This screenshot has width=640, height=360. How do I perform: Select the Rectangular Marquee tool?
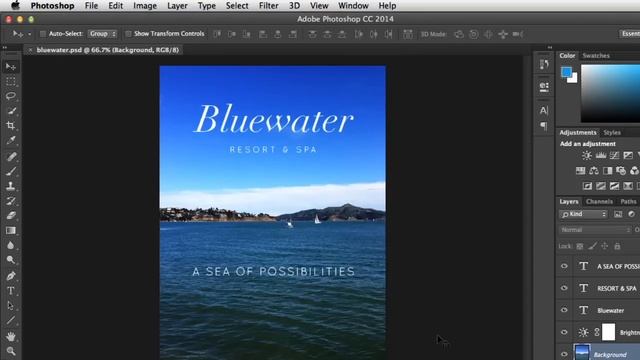(x=11, y=81)
